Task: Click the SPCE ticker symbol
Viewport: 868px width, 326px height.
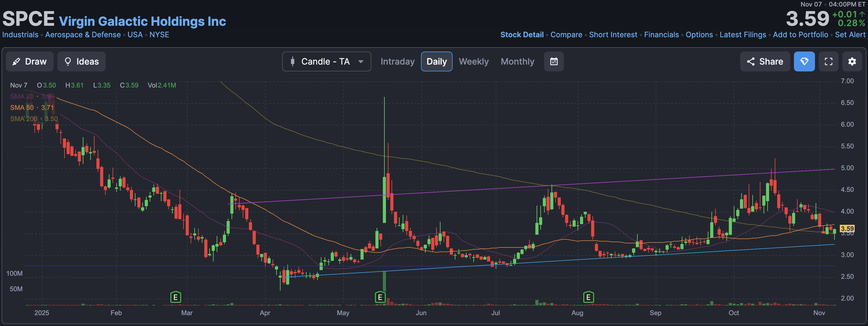Action: (28, 19)
